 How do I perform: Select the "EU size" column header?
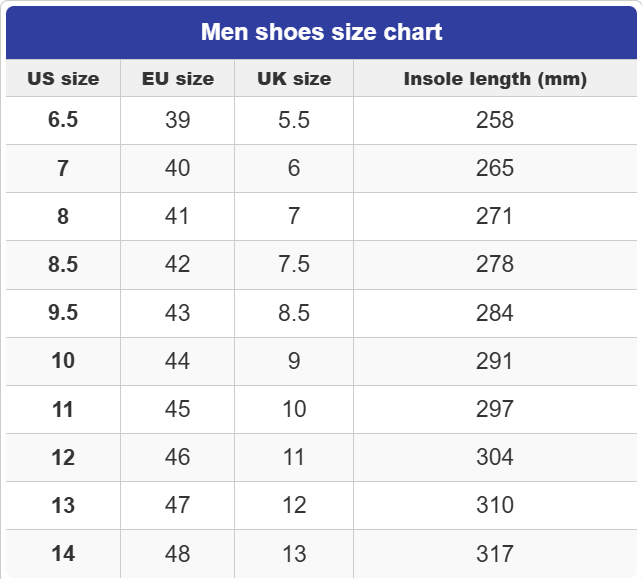coord(177,79)
